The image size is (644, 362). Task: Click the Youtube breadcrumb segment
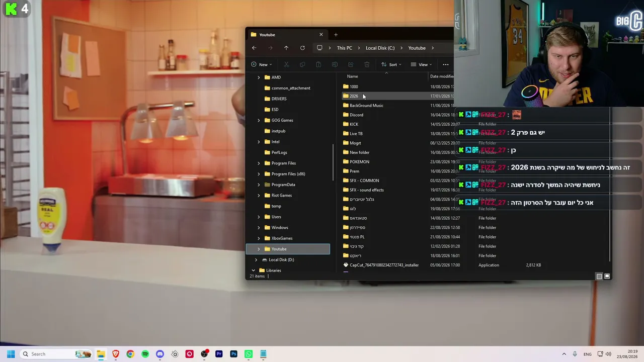point(417,48)
